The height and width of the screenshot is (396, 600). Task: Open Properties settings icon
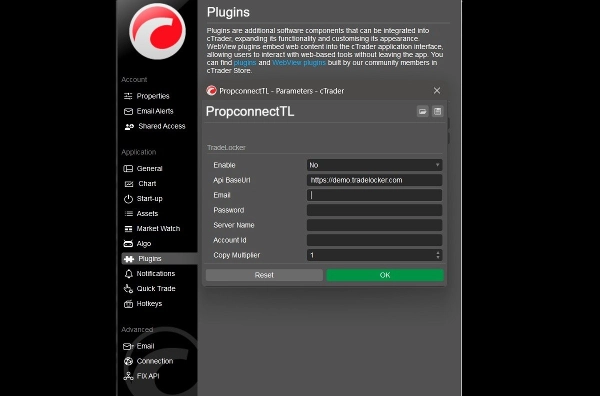pos(128,96)
